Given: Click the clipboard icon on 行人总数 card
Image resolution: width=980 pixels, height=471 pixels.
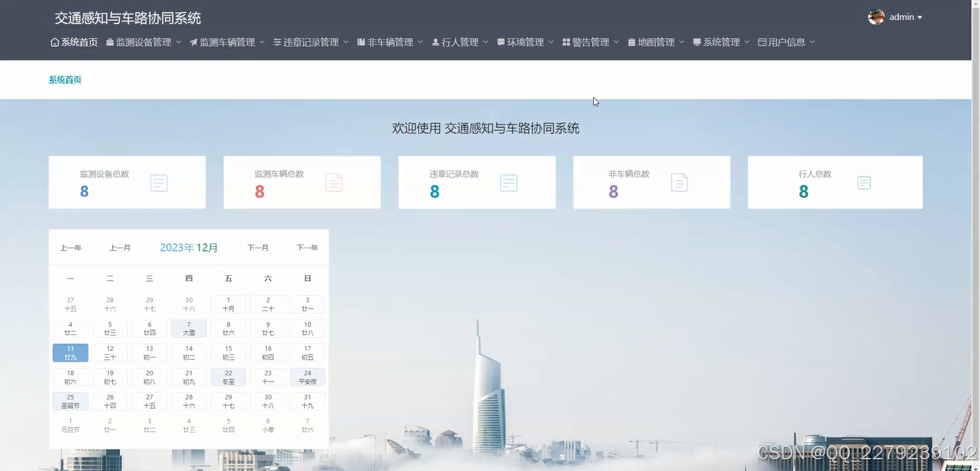Looking at the screenshot, I should coord(864,182).
